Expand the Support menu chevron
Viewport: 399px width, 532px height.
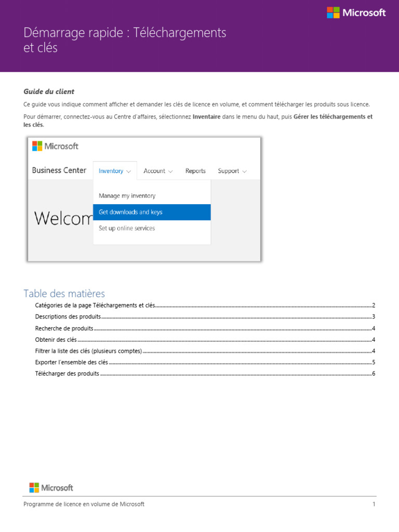pyautogui.click(x=244, y=171)
